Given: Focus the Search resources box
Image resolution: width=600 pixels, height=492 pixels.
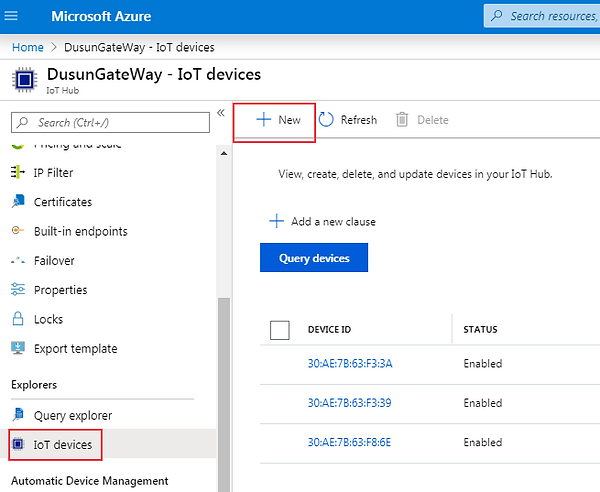Looking at the screenshot, I should click(541, 16).
